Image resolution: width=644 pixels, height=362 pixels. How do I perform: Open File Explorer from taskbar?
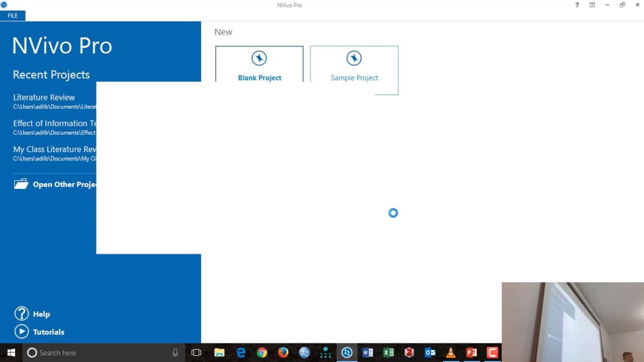pyautogui.click(x=219, y=352)
